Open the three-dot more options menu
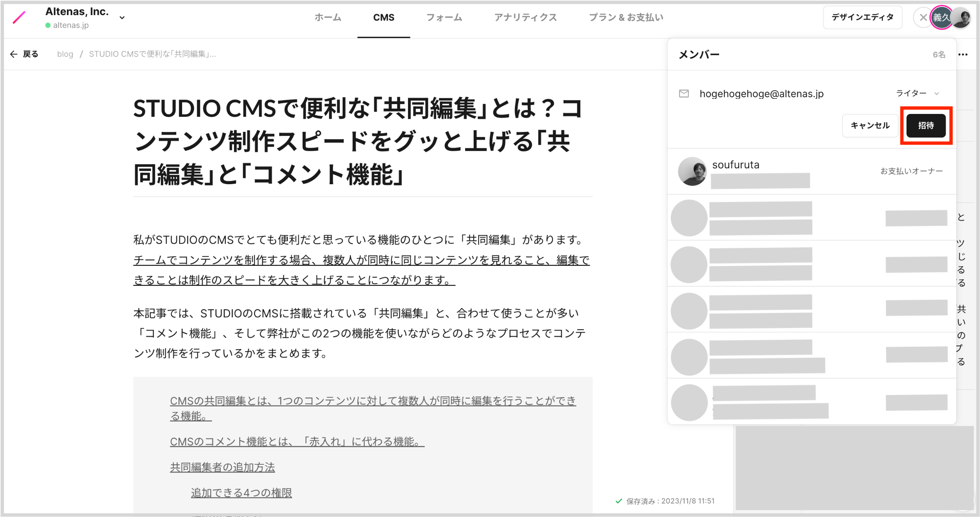Screen dimensions: 980x517 pyautogui.click(x=963, y=54)
